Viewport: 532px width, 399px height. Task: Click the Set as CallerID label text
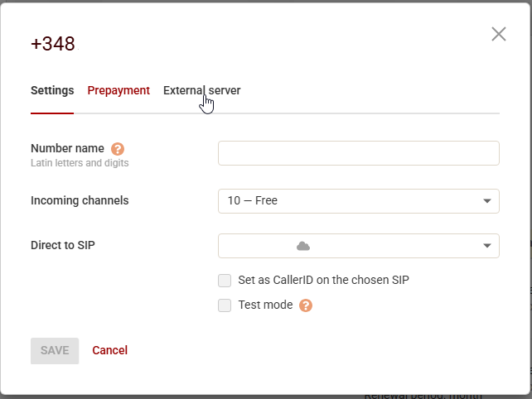point(323,280)
